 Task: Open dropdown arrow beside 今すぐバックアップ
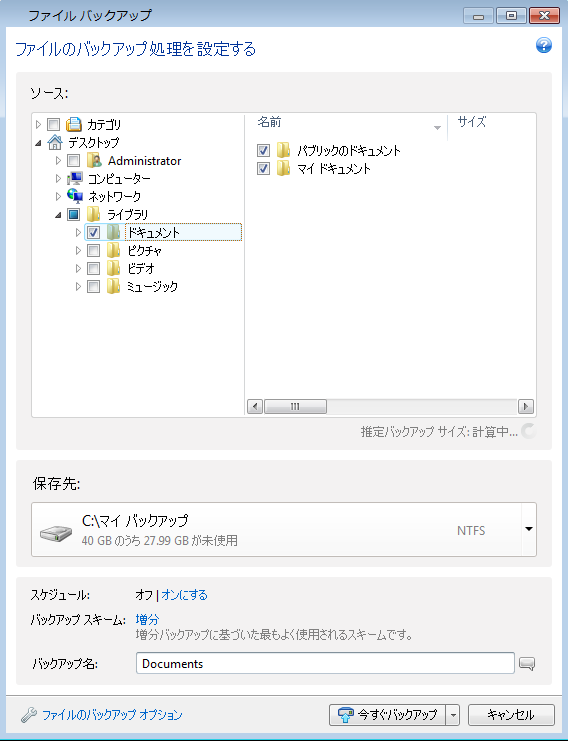453,715
